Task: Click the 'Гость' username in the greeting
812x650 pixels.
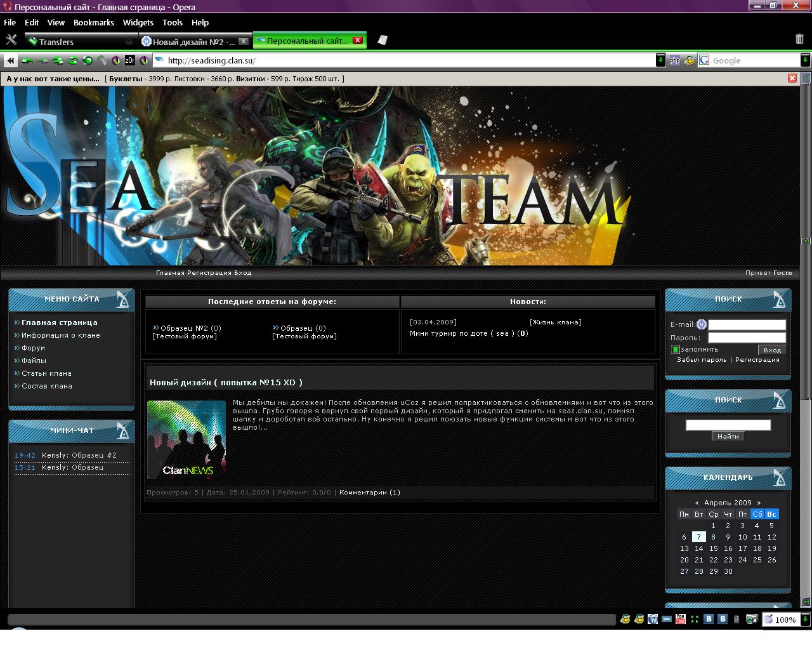Action: click(x=783, y=273)
